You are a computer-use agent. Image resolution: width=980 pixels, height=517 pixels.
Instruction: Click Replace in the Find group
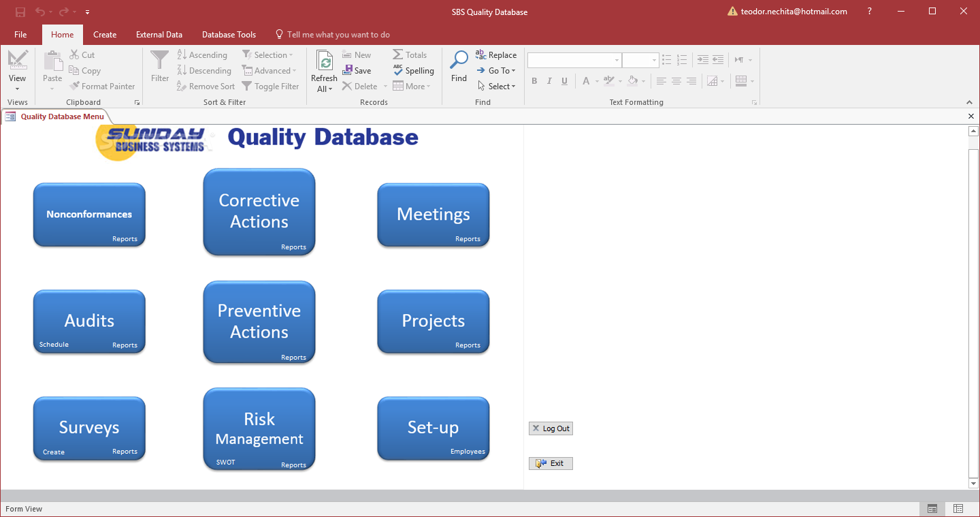(496, 55)
